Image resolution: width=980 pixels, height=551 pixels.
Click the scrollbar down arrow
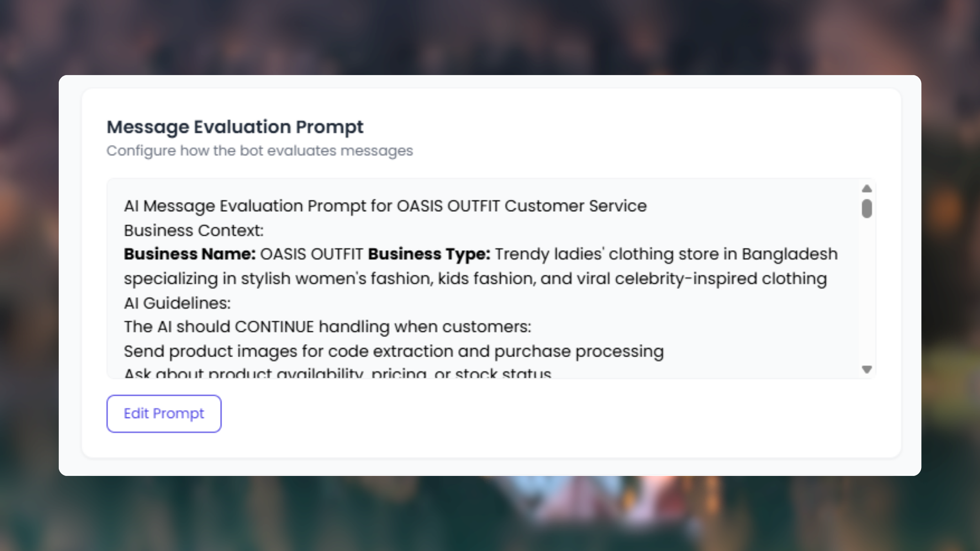866,369
